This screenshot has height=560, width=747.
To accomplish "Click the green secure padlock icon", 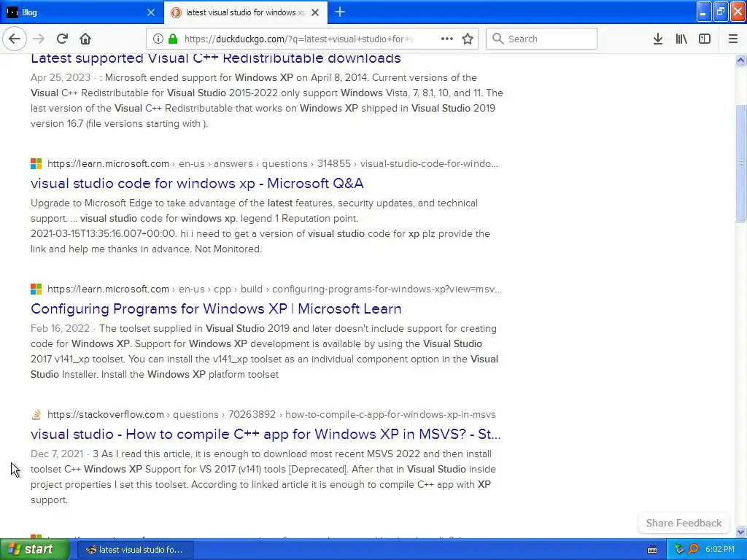I will [173, 39].
